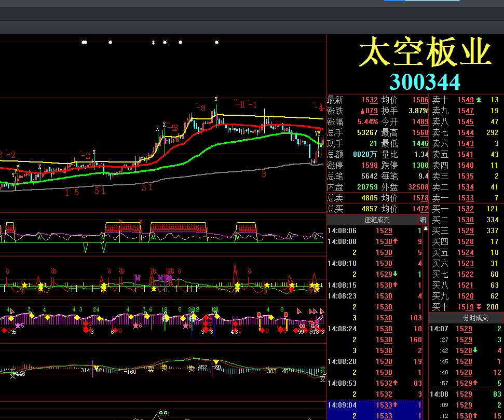Image resolution: width=504 pixels, height=420 pixels.
Task: Click the 卖七 volume 292
Action: click(x=493, y=132)
